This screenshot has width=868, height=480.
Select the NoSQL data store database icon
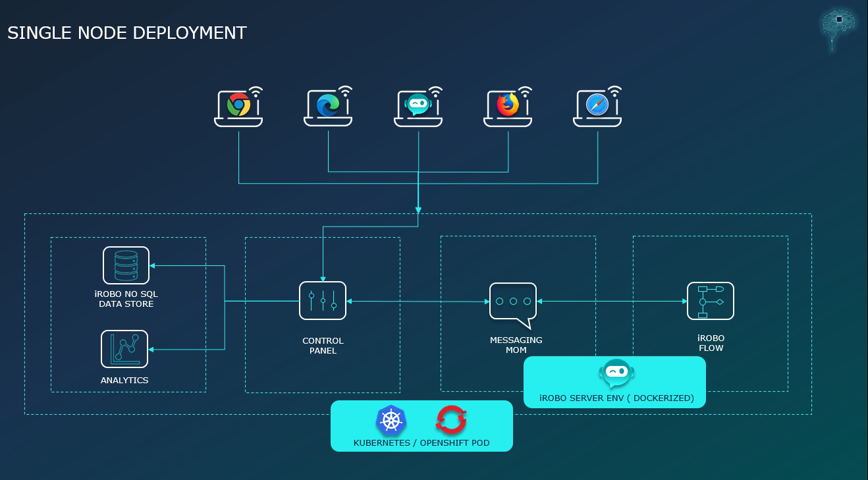coord(126,265)
